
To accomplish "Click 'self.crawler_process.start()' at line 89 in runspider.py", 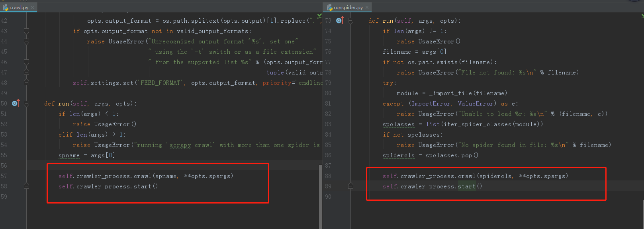I will click(432, 186).
